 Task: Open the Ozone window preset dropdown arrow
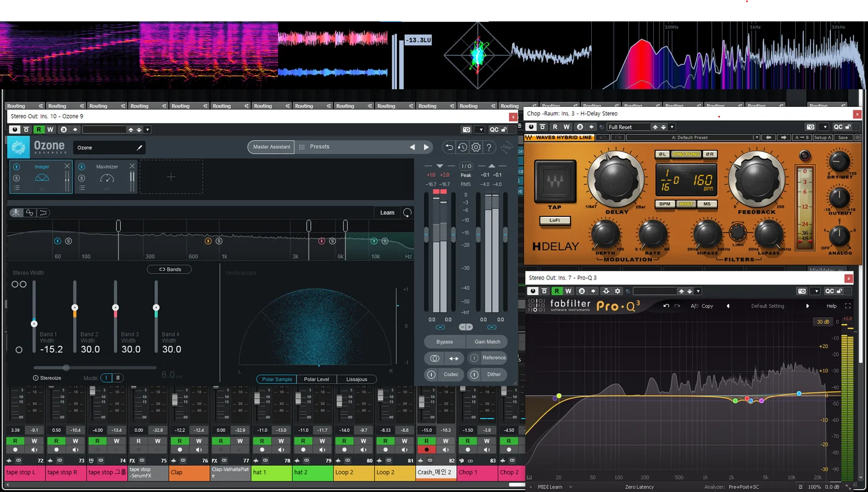(147, 129)
